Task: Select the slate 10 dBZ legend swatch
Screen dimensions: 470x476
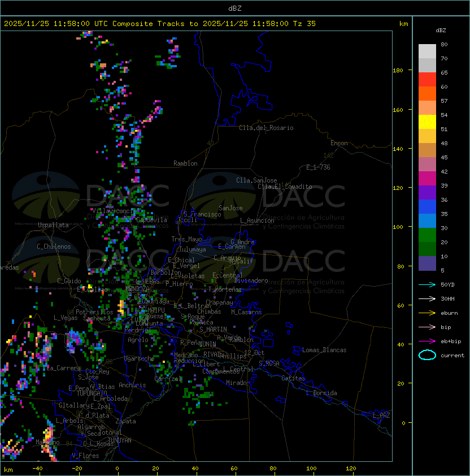Action: coord(427,263)
